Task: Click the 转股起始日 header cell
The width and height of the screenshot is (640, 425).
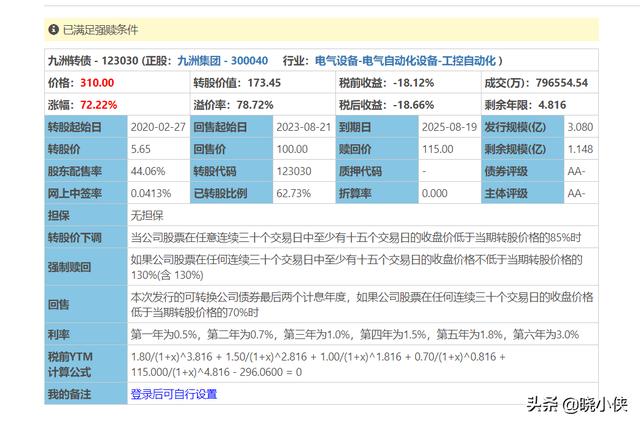Action: coord(86,127)
